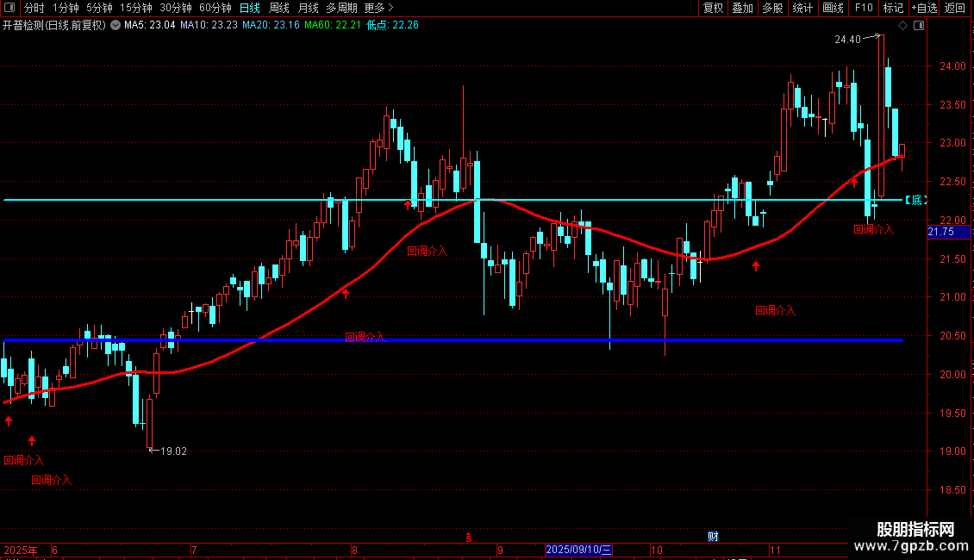Switch to 月线 monthly chart
The width and height of the screenshot is (974, 560).
tap(308, 8)
